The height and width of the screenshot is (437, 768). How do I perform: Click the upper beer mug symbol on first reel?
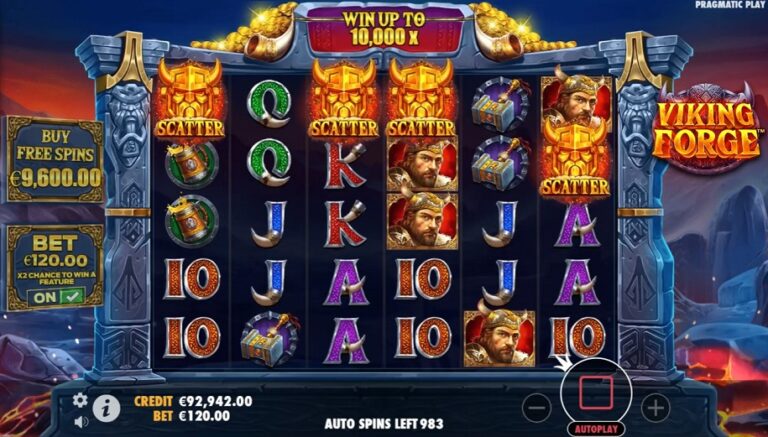pyautogui.click(x=191, y=165)
